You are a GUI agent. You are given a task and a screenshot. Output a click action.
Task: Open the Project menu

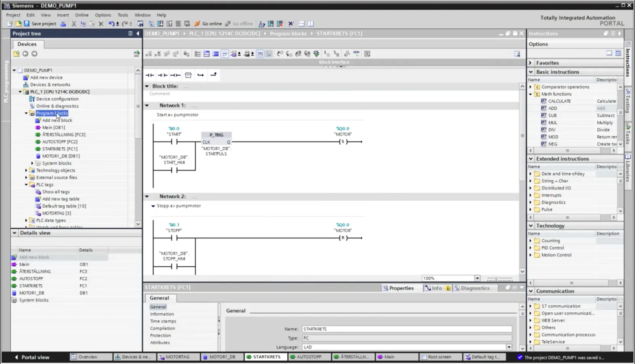coord(13,15)
